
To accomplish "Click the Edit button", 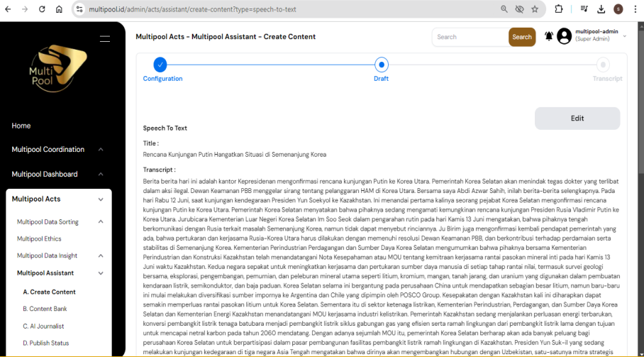I will [577, 119].
